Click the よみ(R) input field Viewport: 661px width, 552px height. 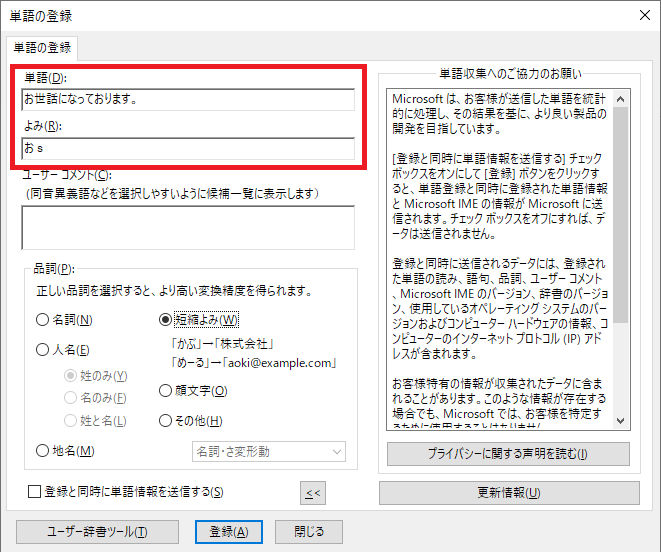188,148
